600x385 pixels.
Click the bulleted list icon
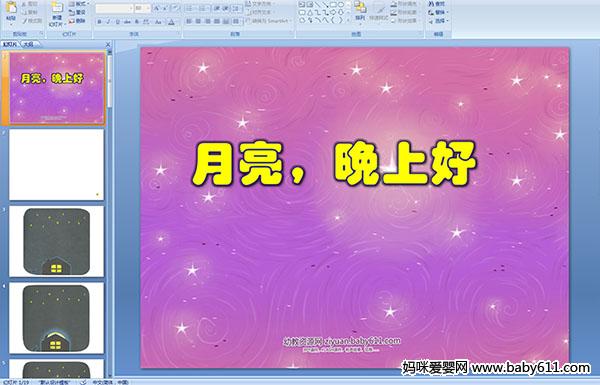192,8
